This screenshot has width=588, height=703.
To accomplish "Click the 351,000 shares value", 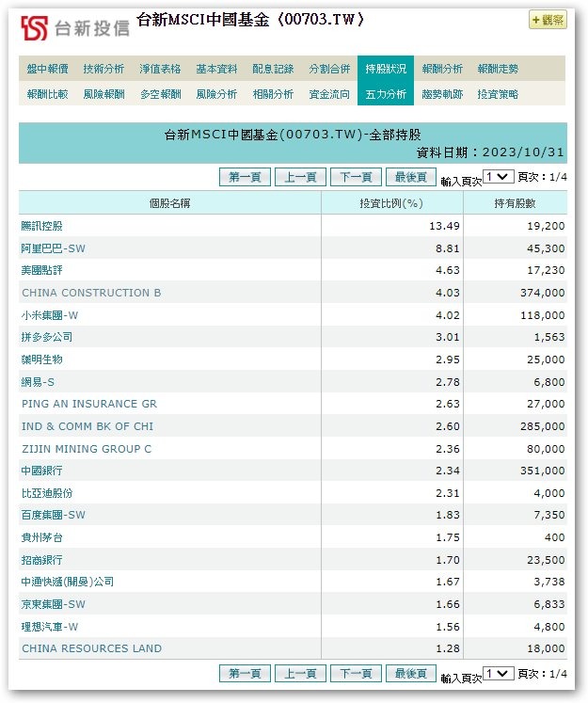I will [x=543, y=471].
